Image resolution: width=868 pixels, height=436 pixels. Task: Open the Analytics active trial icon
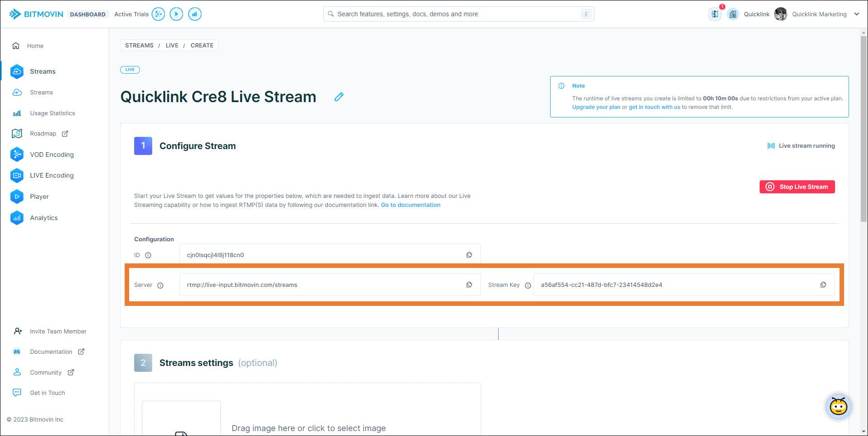tap(195, 14)
